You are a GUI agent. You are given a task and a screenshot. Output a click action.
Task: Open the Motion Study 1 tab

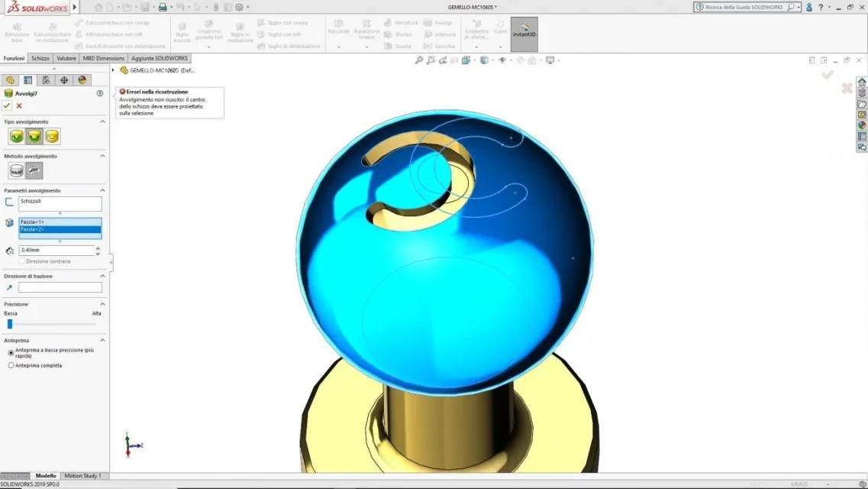(x=83, y=476)
